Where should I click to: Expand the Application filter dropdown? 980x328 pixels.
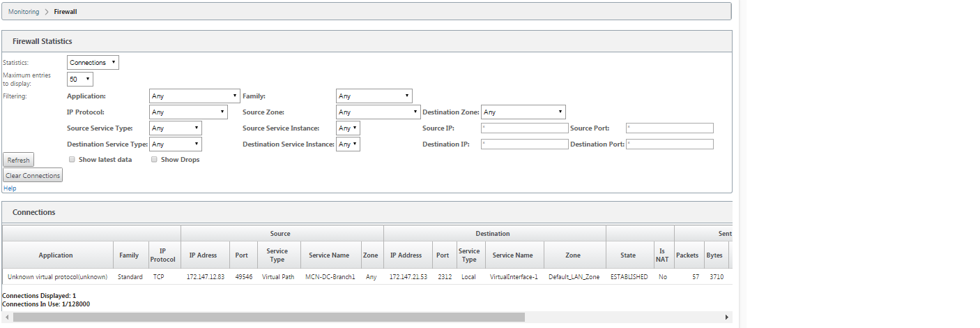[194, 96]
